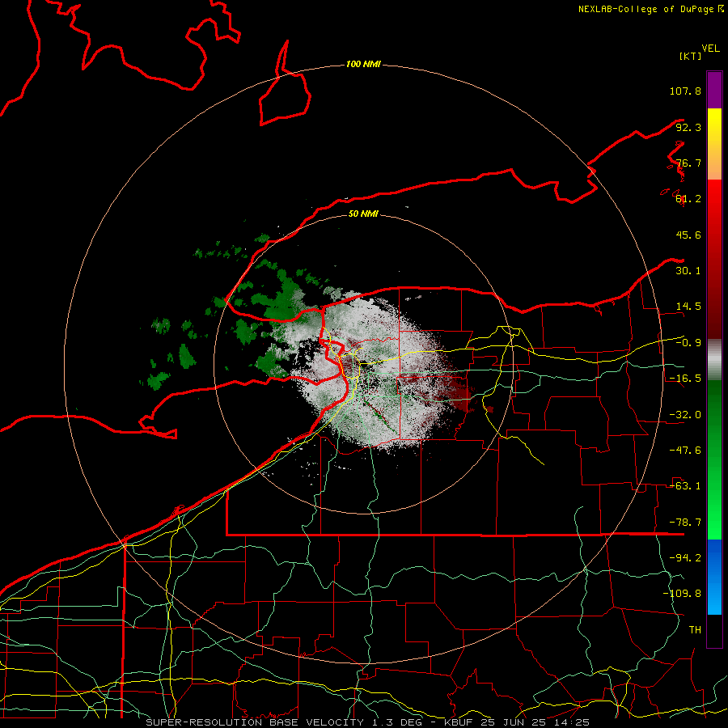Click the blue segment of the velocity color bar
This screenshot has height=728, width=728.
(x=714, y=577)
